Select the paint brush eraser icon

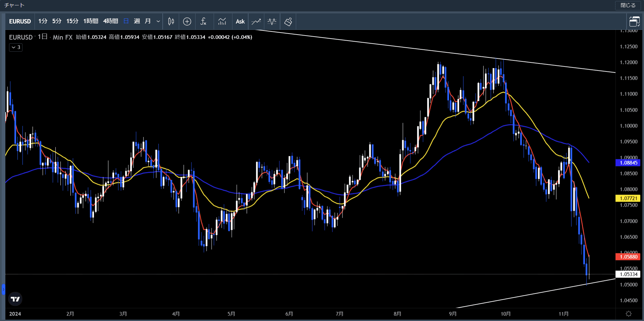(288, 21)
